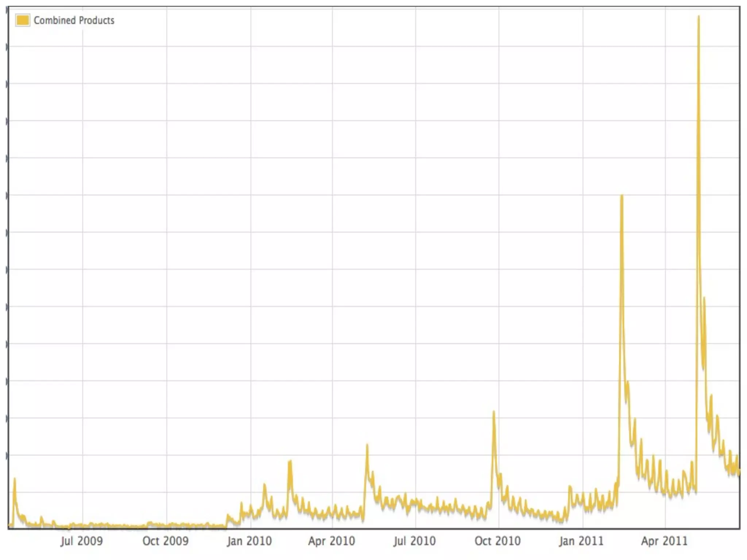Click the small peak right after Jan 2010
The image size is (747, 560).
264,485
